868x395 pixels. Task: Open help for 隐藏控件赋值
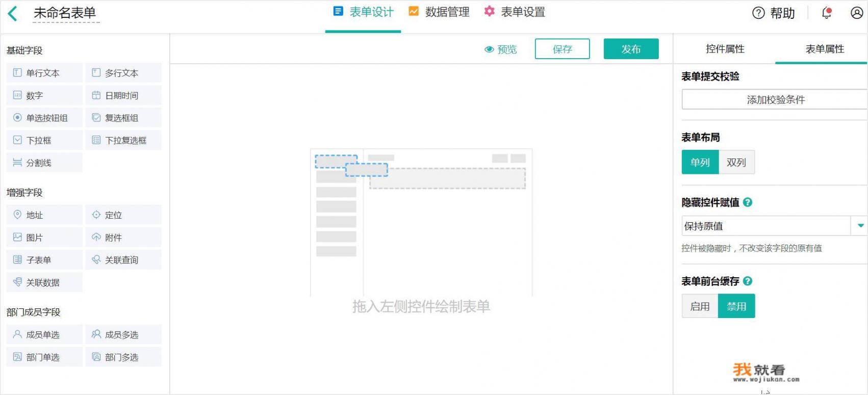748,202
